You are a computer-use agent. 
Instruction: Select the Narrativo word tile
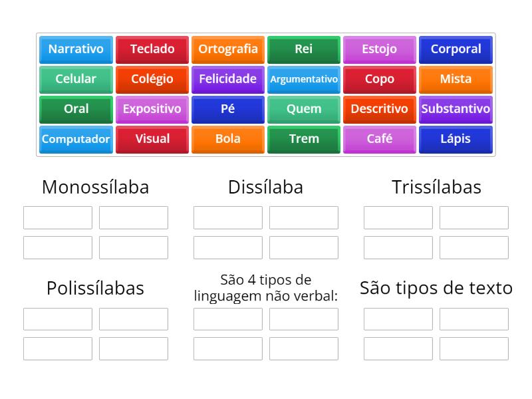pyautogui.click(x=75, y=49)
